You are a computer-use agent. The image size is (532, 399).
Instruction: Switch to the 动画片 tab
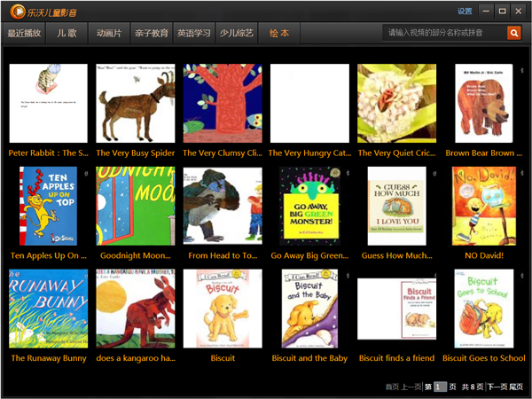(109, 33)
